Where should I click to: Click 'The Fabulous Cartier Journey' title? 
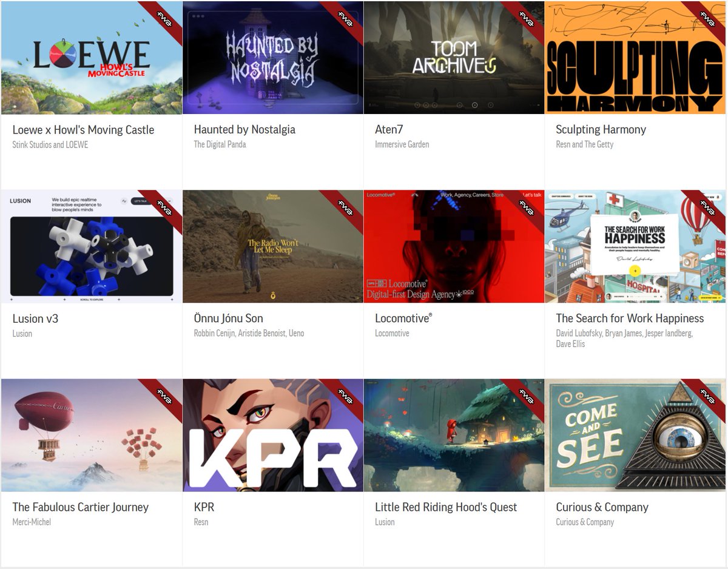[x=80, y=507]
